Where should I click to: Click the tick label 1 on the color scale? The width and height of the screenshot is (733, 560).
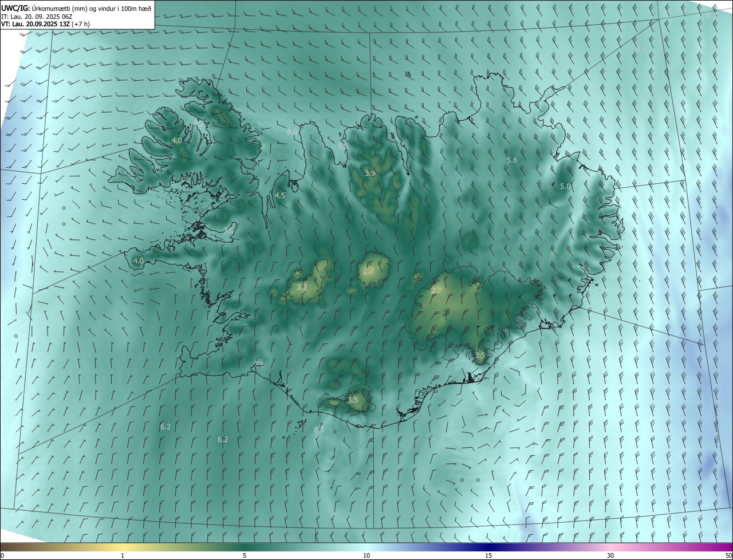coord(123,556)
